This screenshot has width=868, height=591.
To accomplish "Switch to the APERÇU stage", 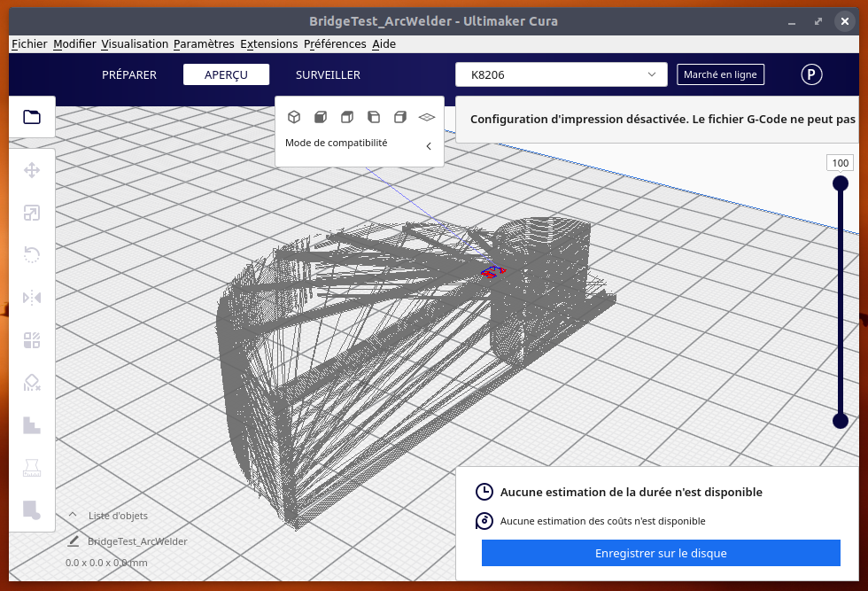I will click(x=227, y=74).
